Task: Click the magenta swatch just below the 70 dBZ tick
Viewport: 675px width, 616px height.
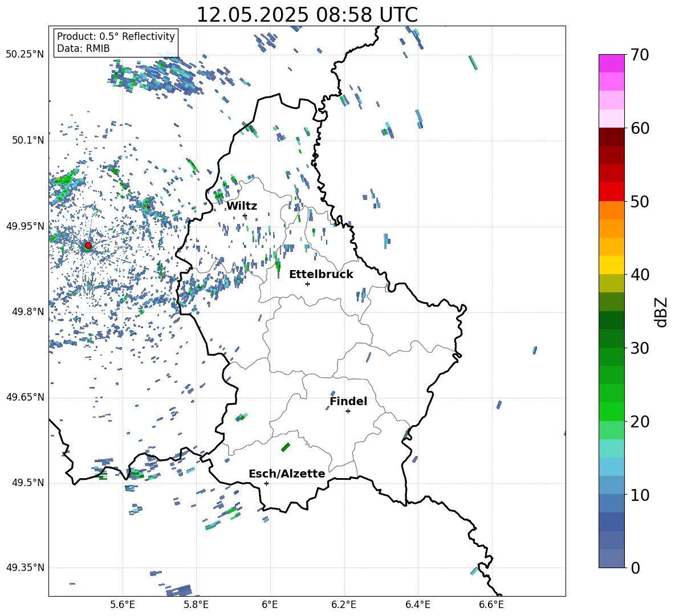Action: [611, 63]
